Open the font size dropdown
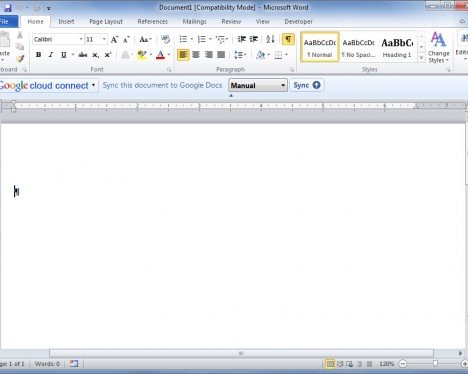Image resolution: width=468 pixels, height=374 pixels. [104, 39]
